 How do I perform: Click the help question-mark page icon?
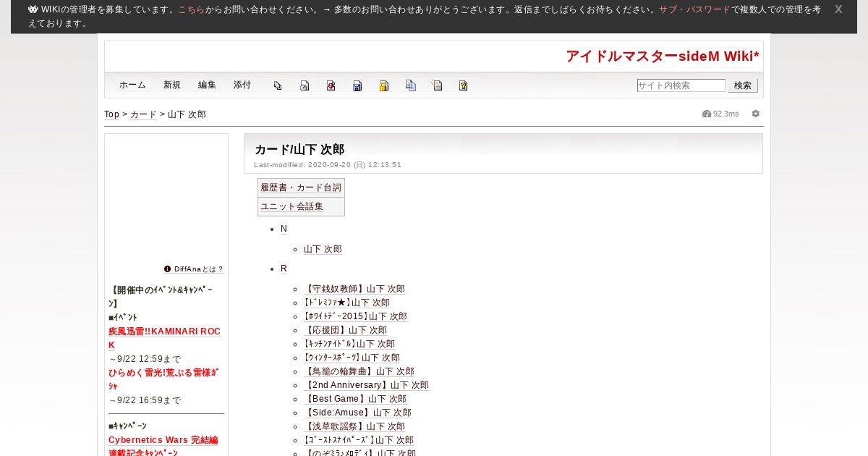(x=464, y=85)
